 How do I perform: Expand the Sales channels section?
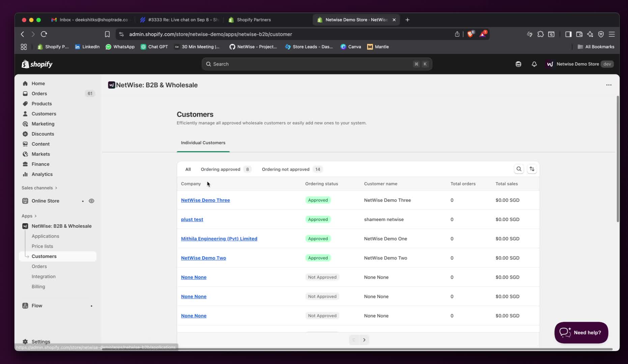tap(39, 188)
